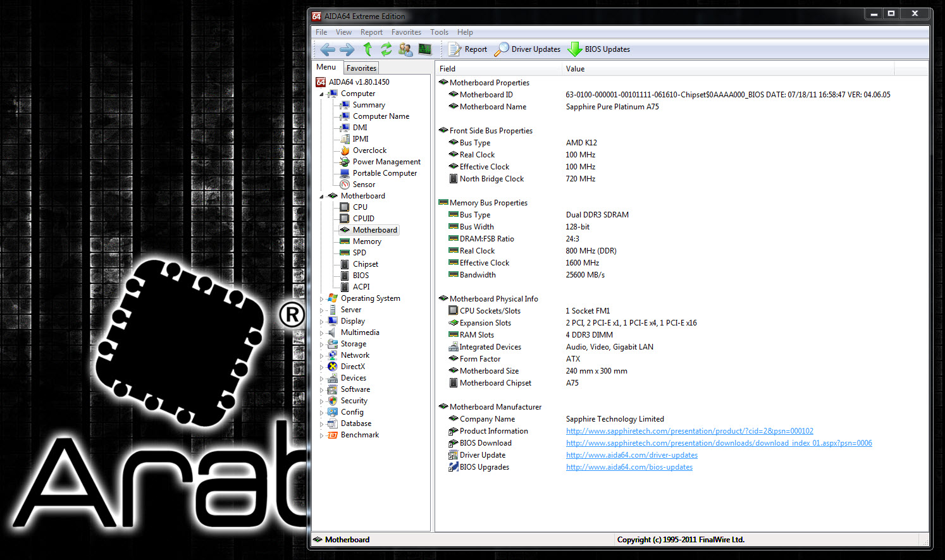Image resolution: width=945 pixels, height=560 pixels.
Task: Select the Sensor tree icon
Action: click(345, 185)
